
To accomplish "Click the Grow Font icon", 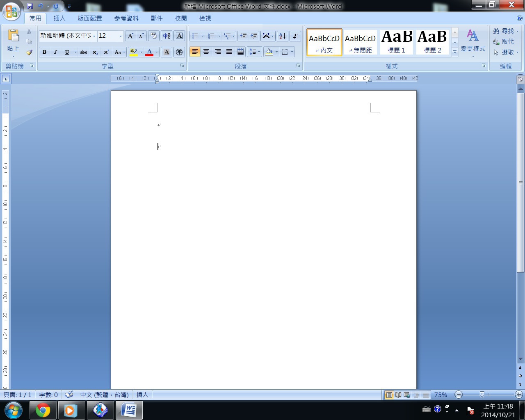I will pyautogui.click(x=130, y=36).
